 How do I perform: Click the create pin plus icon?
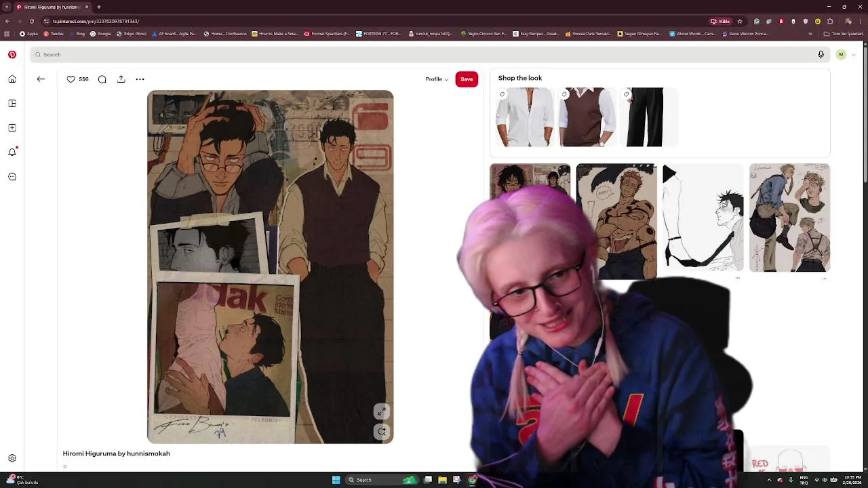[x=12, y=128]
